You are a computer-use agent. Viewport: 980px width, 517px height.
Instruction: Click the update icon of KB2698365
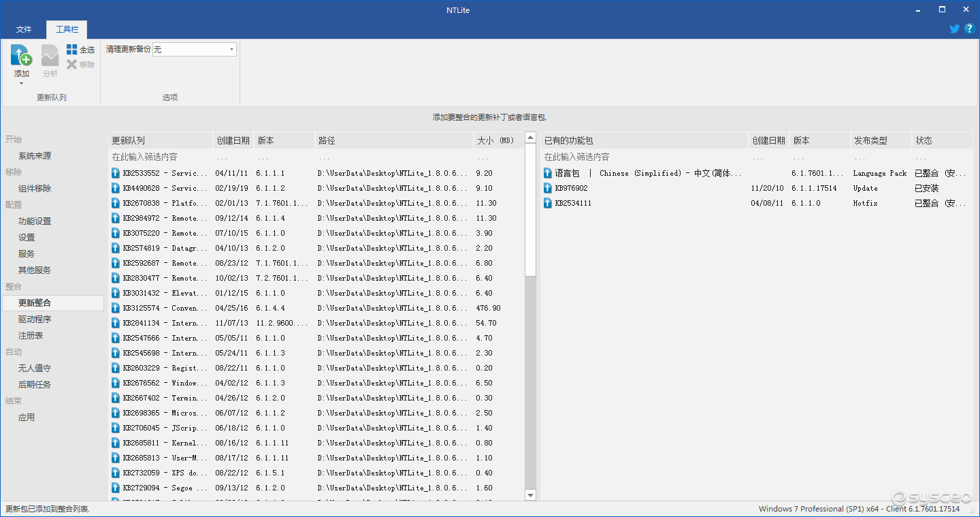pyautogui.click(x=116, y=413)
